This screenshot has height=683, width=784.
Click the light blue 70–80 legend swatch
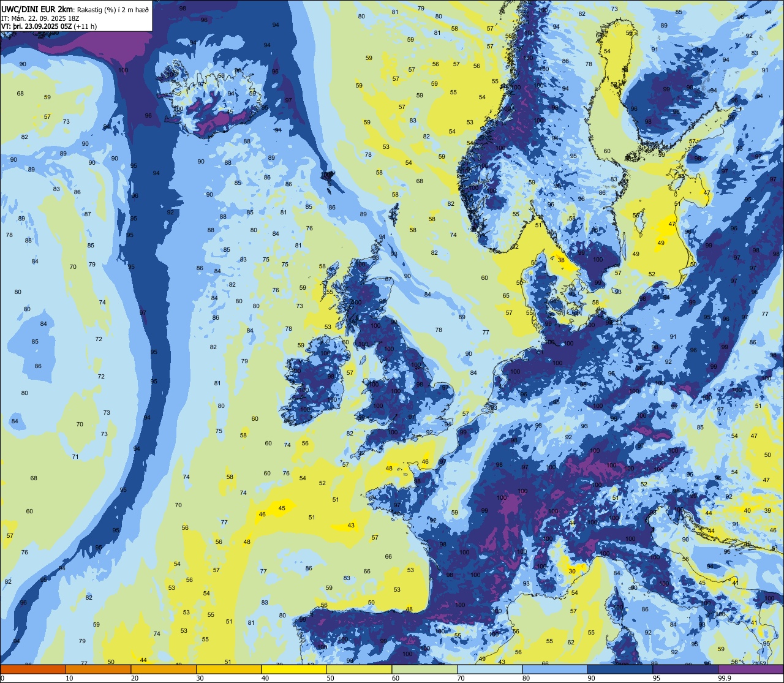point(489,670)
